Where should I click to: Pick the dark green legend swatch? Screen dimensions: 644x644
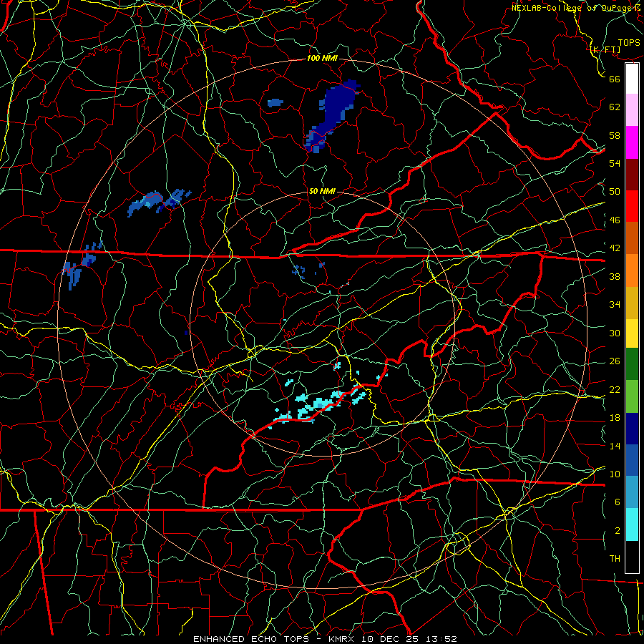point(632,364)
